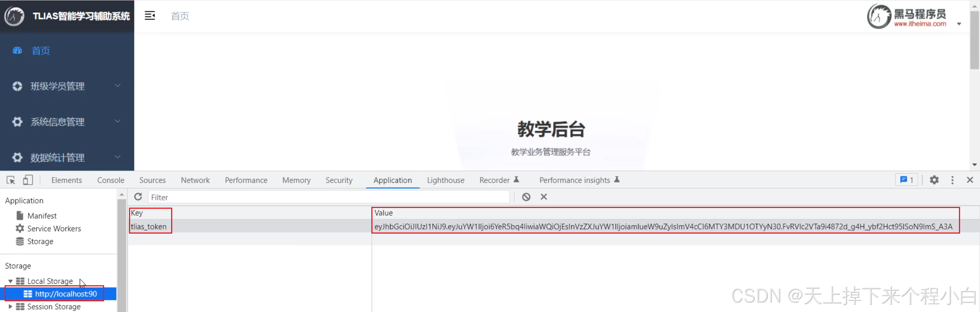Click the 教学后台 heading text
980x312 pixels.
[x=551, y=129]
